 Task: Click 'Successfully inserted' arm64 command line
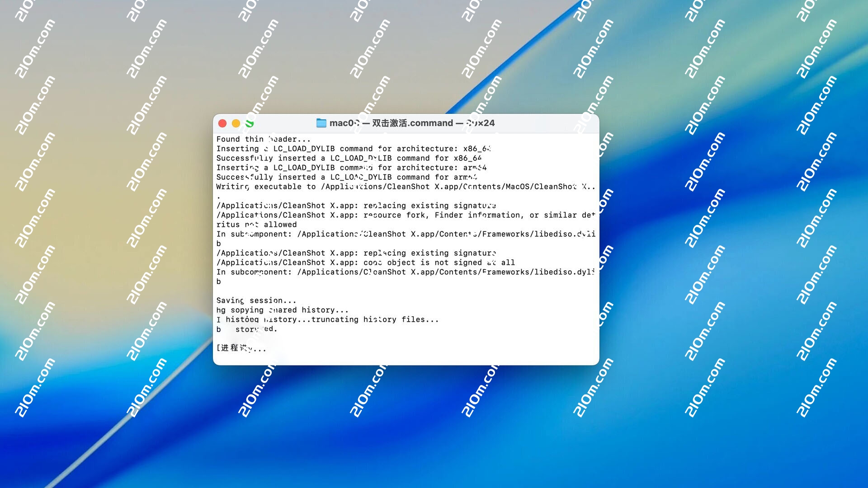tap(346, 177)
